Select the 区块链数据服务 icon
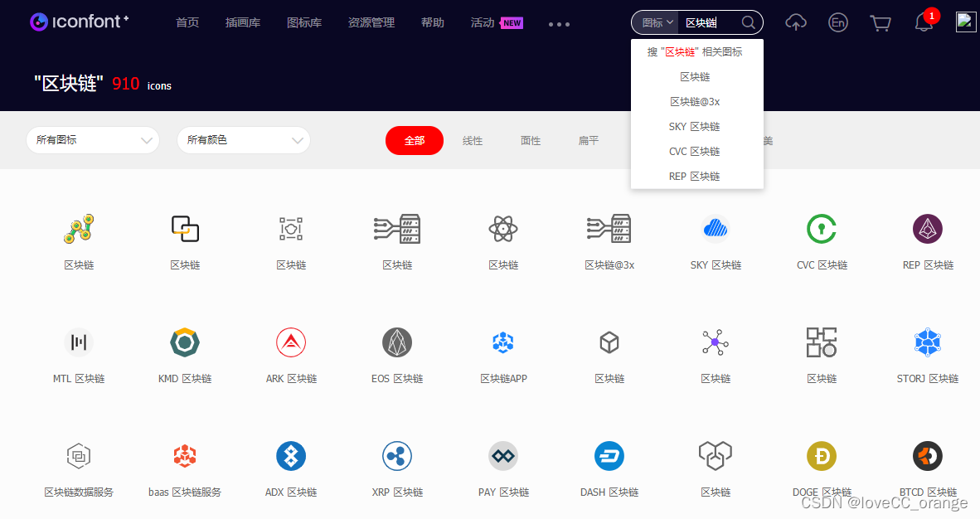This screenshot has height=519, width=980. click(x=79, y=456)
